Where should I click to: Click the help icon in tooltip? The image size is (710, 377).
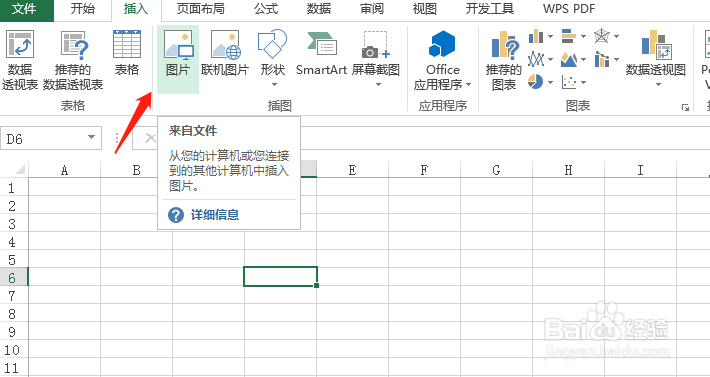[x=176, y=215]
